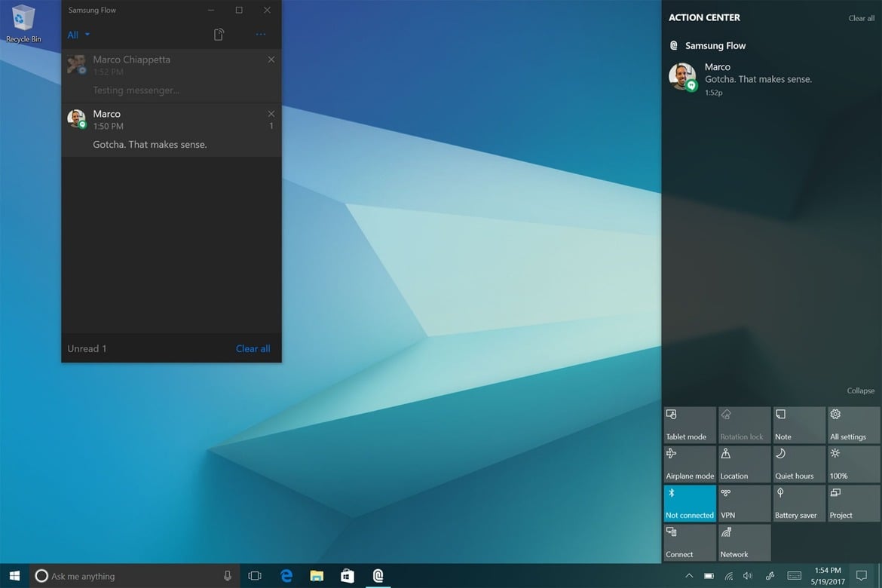This screenshot has width=882, height=588.
Task: Click the phone device icon in Samsung Flow toolbar
Action: pyautogui.click(x=219, y=35)
